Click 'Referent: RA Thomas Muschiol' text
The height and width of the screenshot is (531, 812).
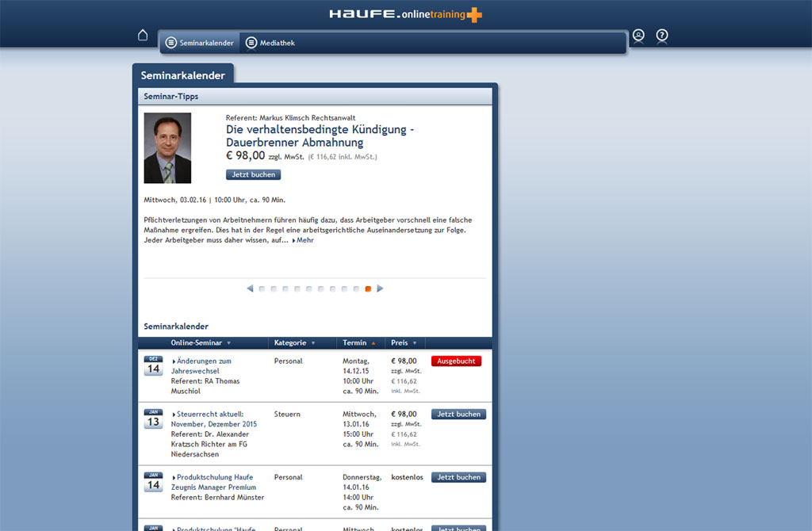pos(205,386)
